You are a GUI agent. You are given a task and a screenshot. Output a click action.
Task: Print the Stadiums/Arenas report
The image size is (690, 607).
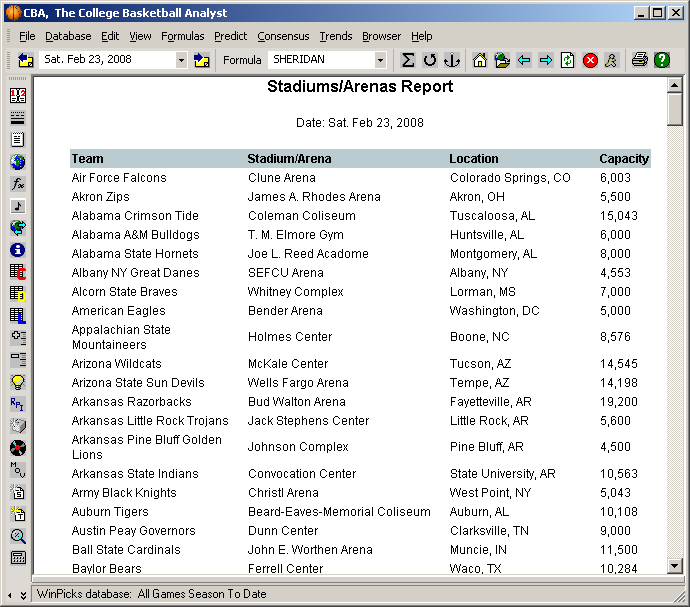point(639,60)
